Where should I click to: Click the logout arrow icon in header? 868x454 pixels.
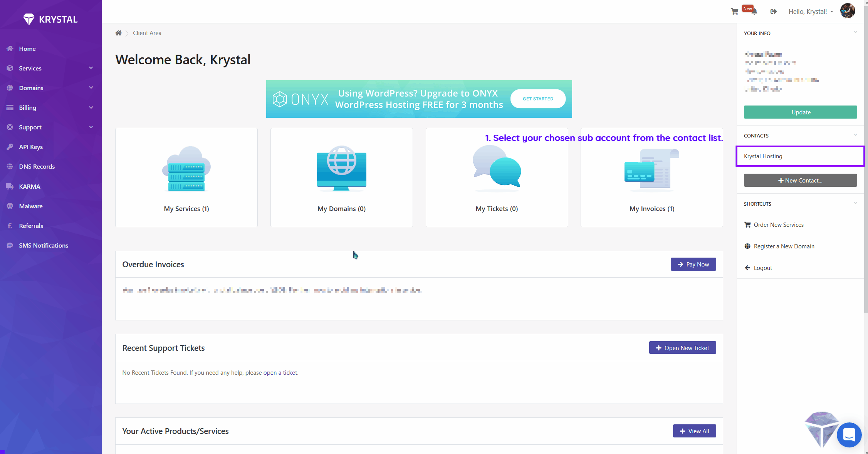[773, 12]
